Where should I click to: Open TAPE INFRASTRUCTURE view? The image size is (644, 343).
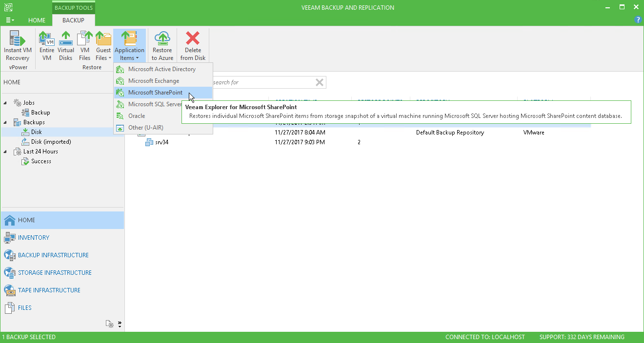62,290
